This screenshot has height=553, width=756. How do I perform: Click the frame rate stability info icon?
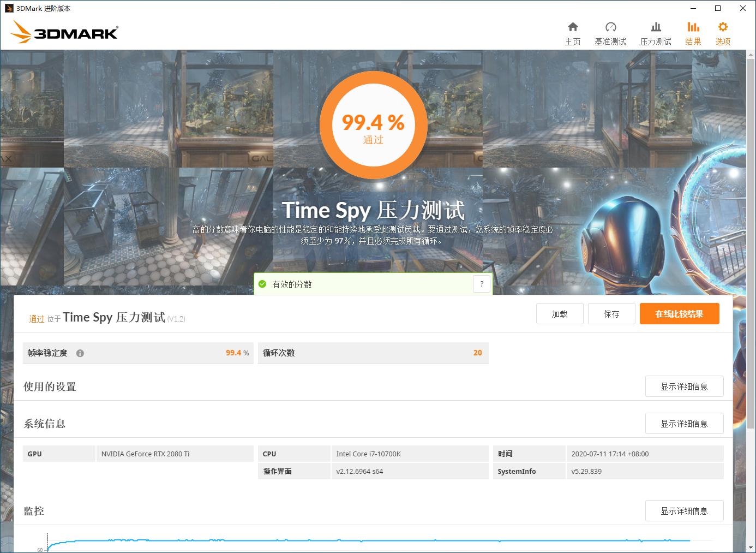80,353
